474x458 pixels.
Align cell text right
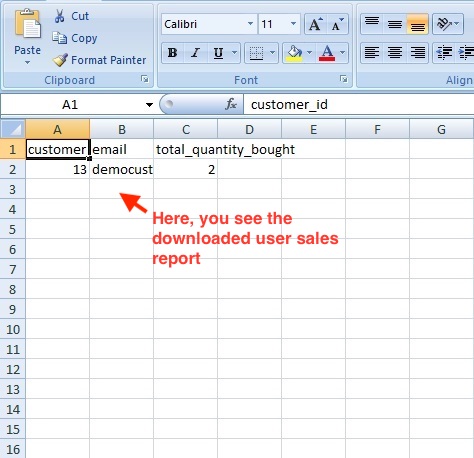418,53
